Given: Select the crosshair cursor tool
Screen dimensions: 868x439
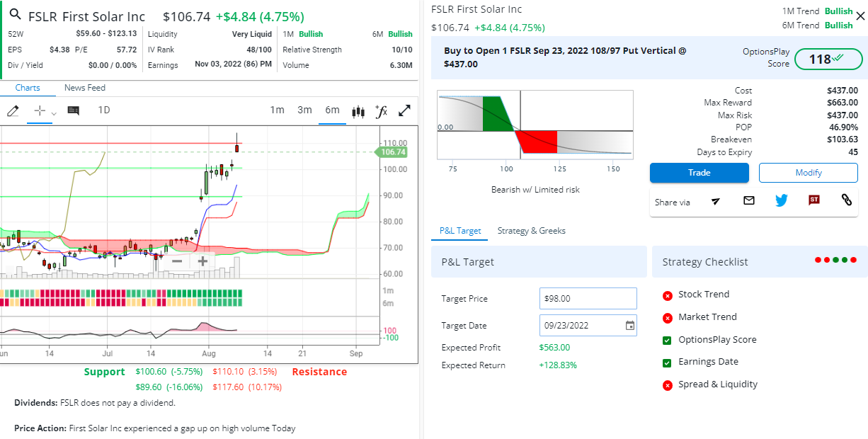Looking at the screenshot, I should pos(40,110).
